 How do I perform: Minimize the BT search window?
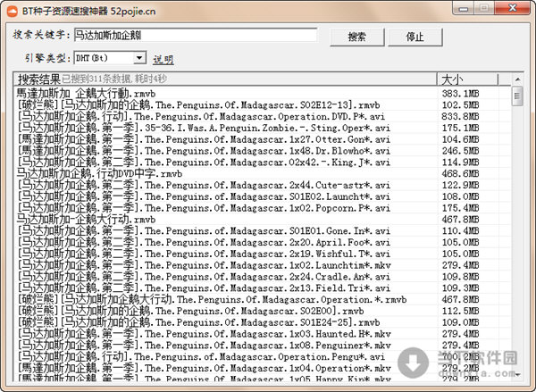click(x=463, y=9)
